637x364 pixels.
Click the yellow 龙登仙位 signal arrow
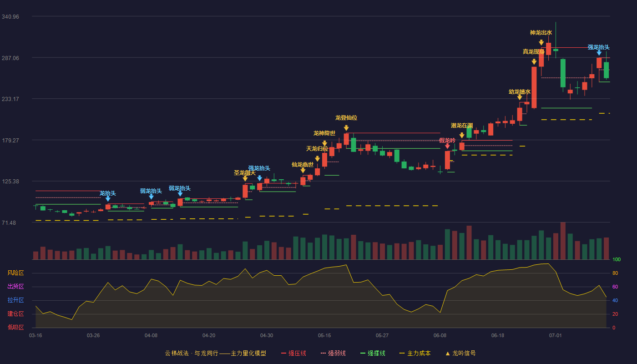(346, 128)
